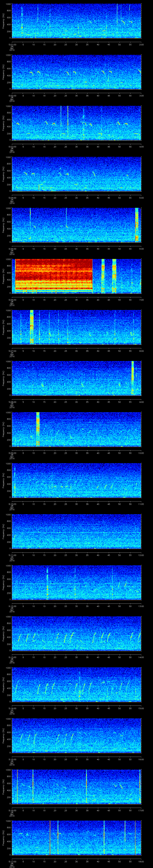Click the 5:07:00 time axis label
The height and width of the screenshot is (868, 153).
click(12, 351)
